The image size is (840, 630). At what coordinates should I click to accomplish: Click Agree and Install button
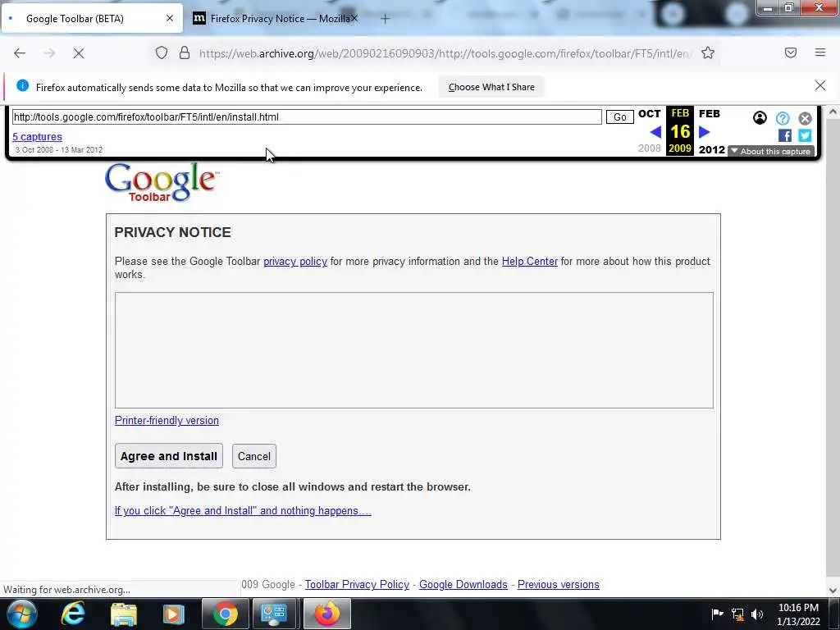(169, 456)
